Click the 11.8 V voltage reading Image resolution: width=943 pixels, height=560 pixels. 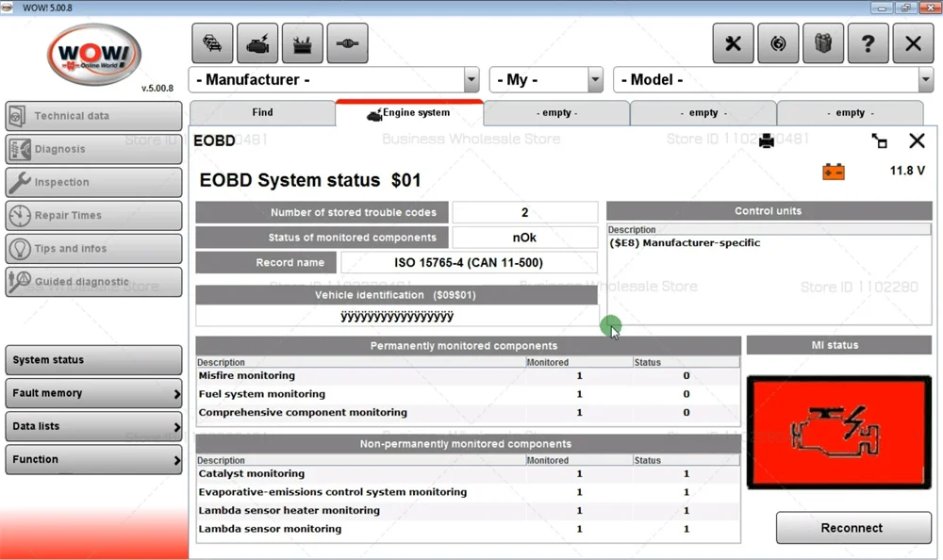click(907, 172)
